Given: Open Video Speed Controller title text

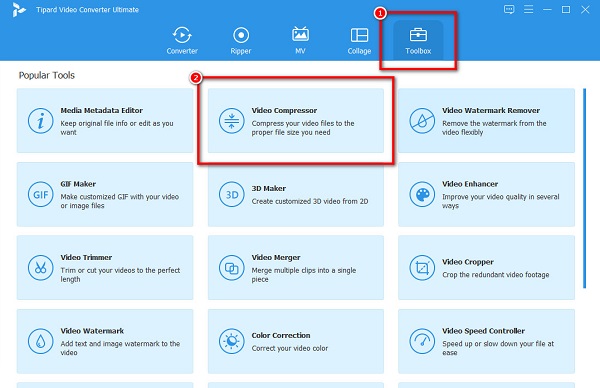Looking at the screenshot, I should click(483, 331).
